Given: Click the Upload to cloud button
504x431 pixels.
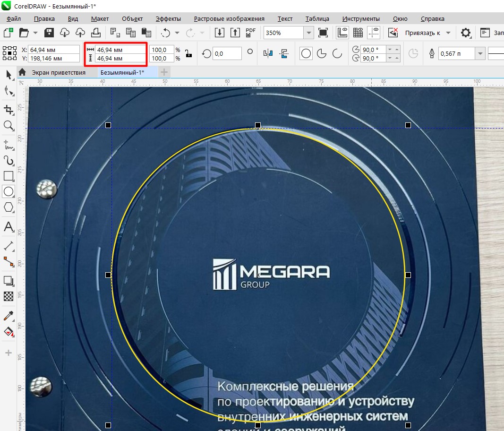Looking at the screenshot, I should [x=80, y=33].
